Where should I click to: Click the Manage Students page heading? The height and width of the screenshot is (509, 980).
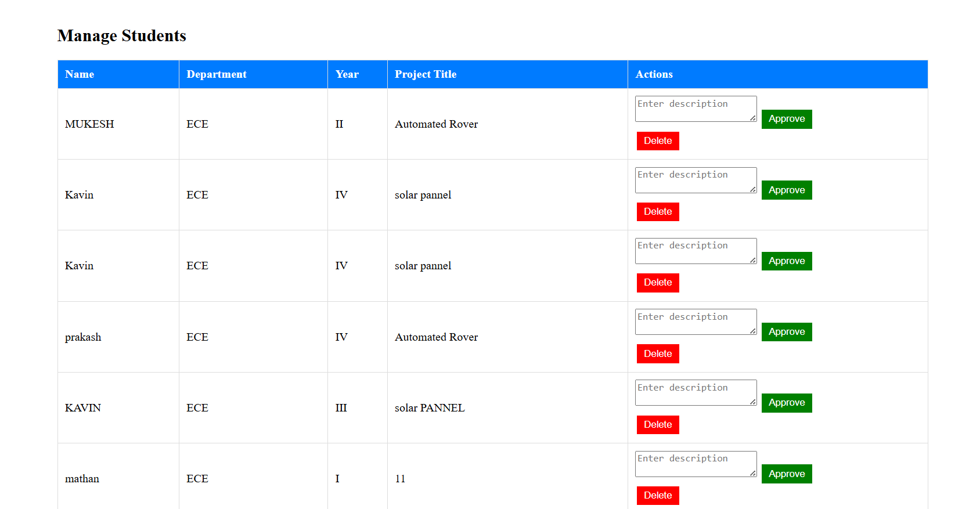pyautogui.click(x=122, y=36)
